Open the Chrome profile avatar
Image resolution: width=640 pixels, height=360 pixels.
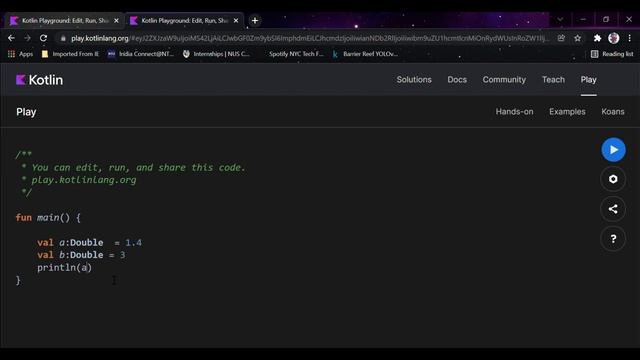(613, 38)
